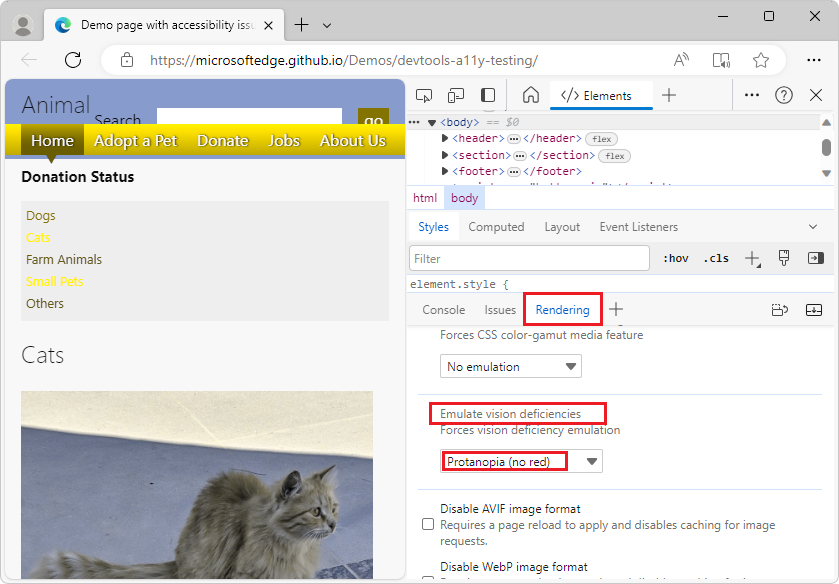Toggle :hov element state button
839x584 pixels.
pos(676,258)
